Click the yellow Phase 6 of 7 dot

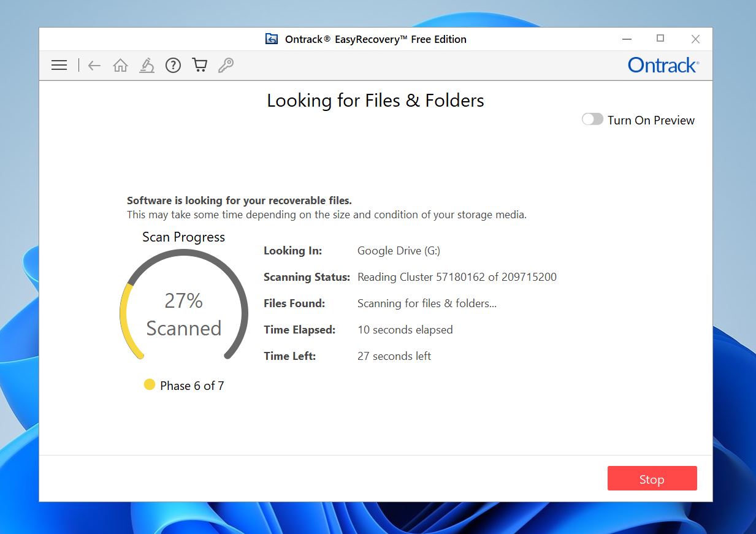coord(150,384)
